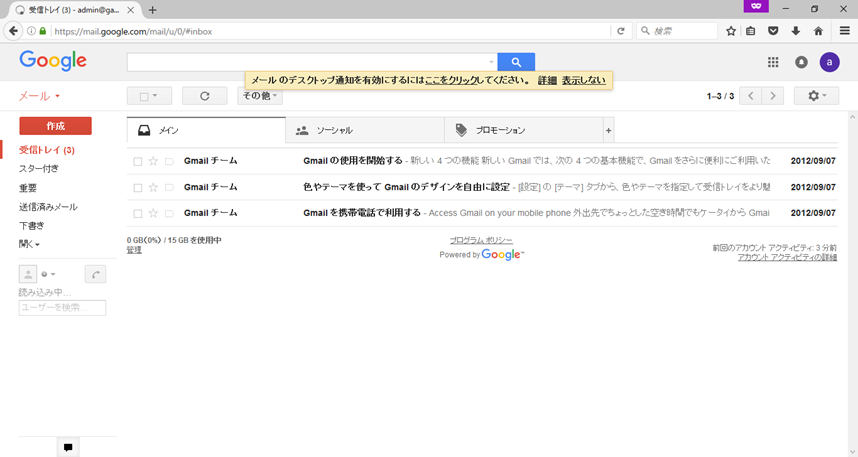Reload page with browser reload icon
Viewport: 858px width, 457px height.
621,31
